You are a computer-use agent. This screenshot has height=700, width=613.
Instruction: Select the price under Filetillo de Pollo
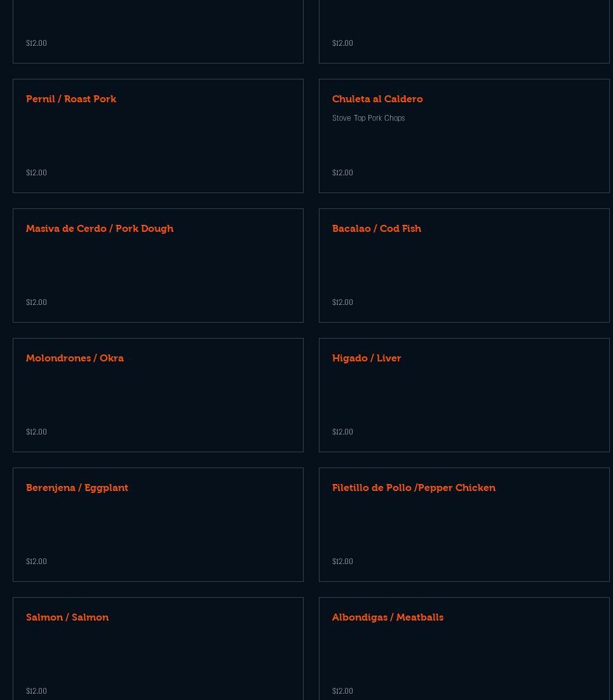342,562
